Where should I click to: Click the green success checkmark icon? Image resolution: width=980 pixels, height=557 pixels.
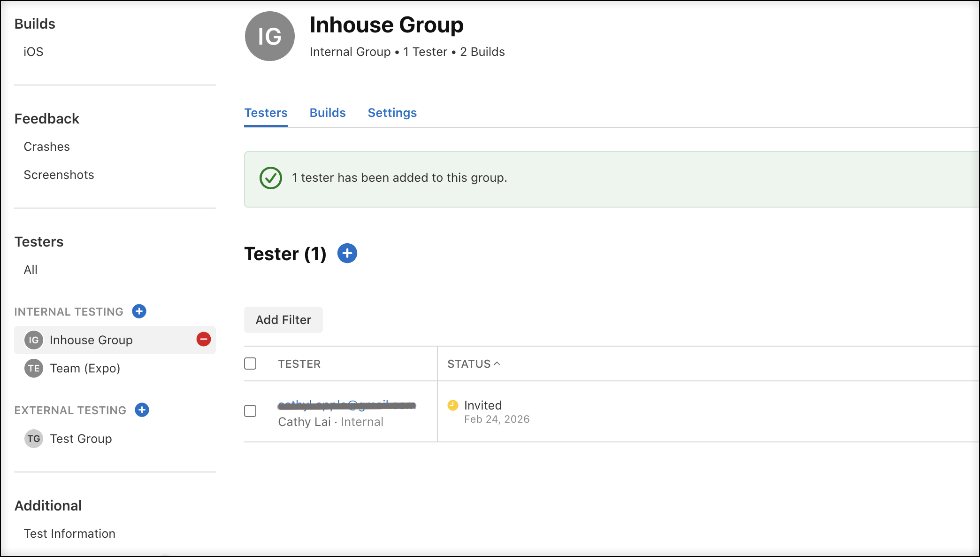coord(270,178)
